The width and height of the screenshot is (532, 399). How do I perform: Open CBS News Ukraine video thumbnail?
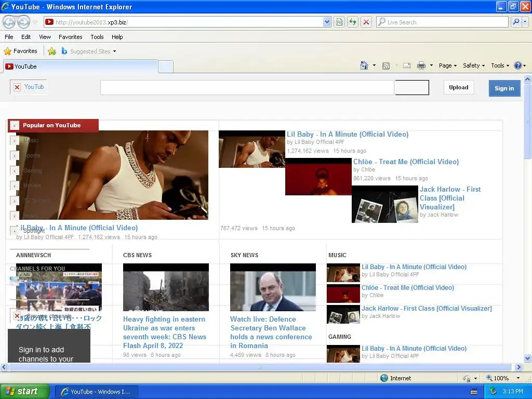166,287
